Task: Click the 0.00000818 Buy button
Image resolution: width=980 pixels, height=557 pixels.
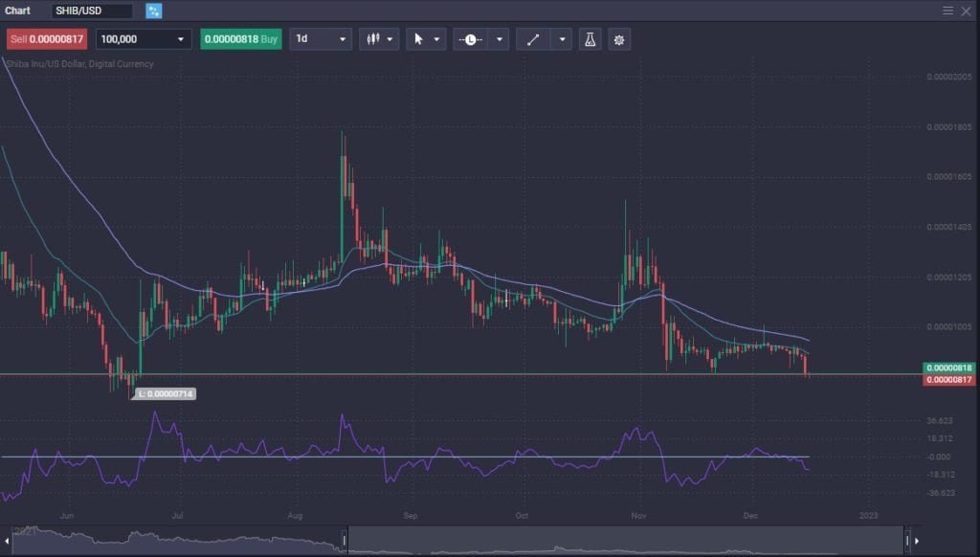Action: [240, 39]
